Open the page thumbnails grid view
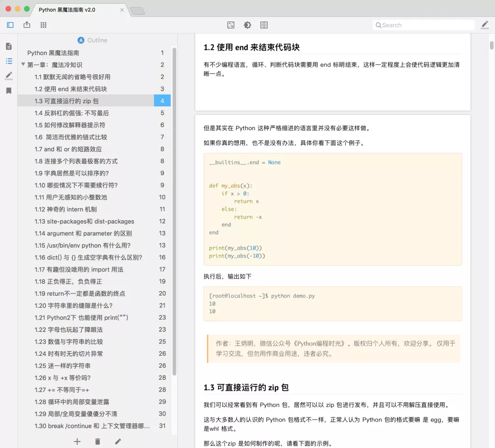495x448 pixels. coord(44,25)
